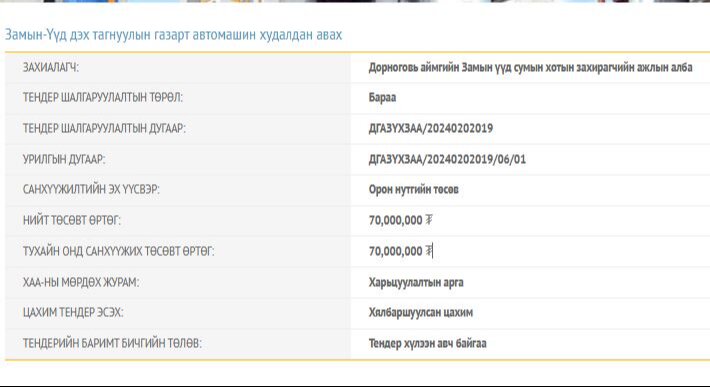This screenshot has width=710, height=387.
Task: Open the Замын-Үүд автомашин худалдан авах title link
Action: pos(173,35)
